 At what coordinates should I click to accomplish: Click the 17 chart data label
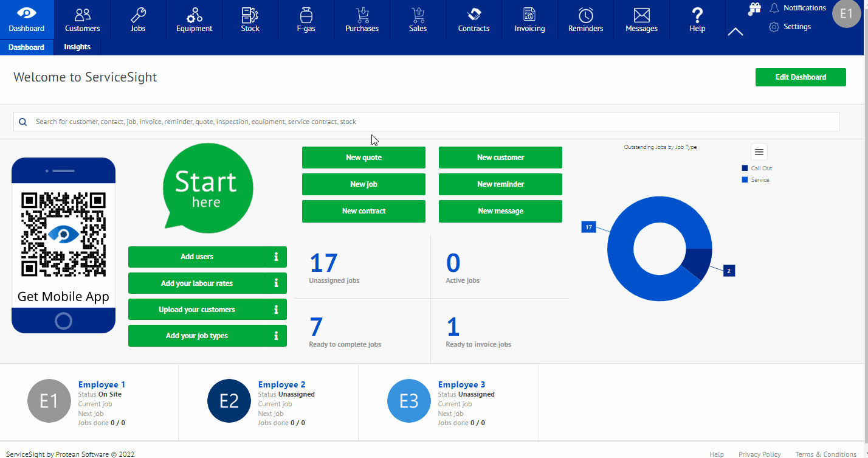(588, 227)
